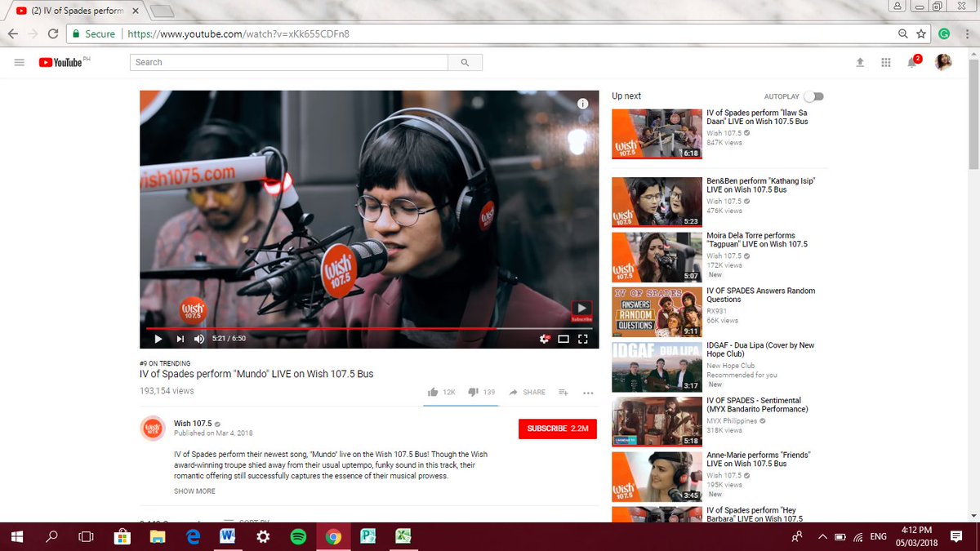Click the browser address bar URL
This screenshot has height=551, width=980.
point(239,34)
